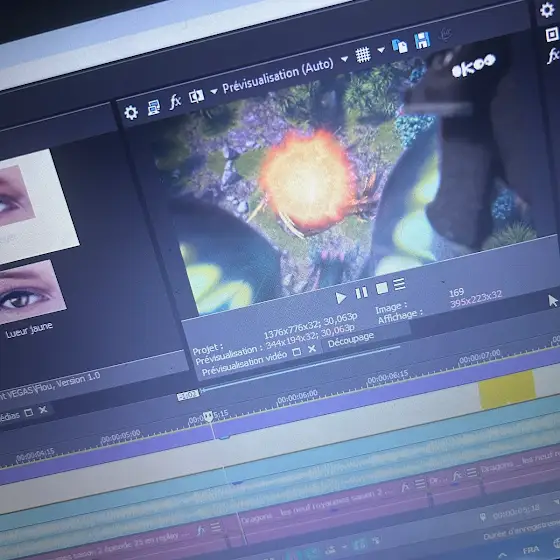Open the Prévisualisation (Auto) quality dropdown

(x=344, y=59)
